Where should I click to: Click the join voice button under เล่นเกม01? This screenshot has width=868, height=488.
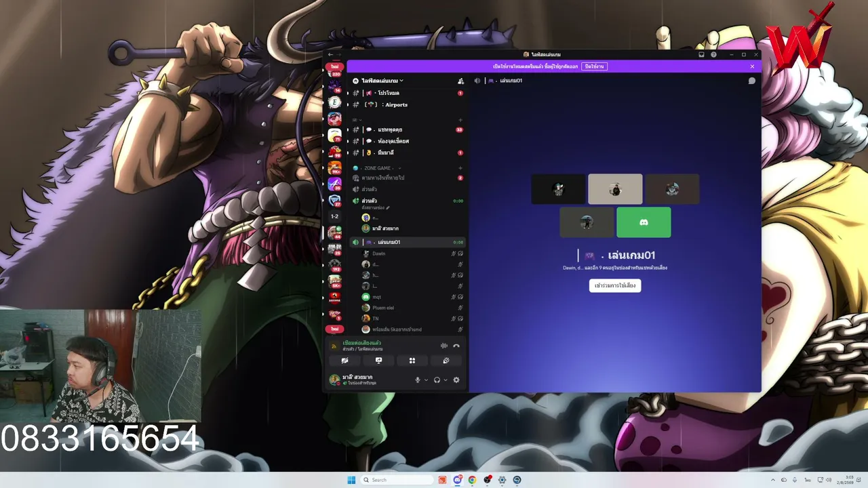coord(615,285)
